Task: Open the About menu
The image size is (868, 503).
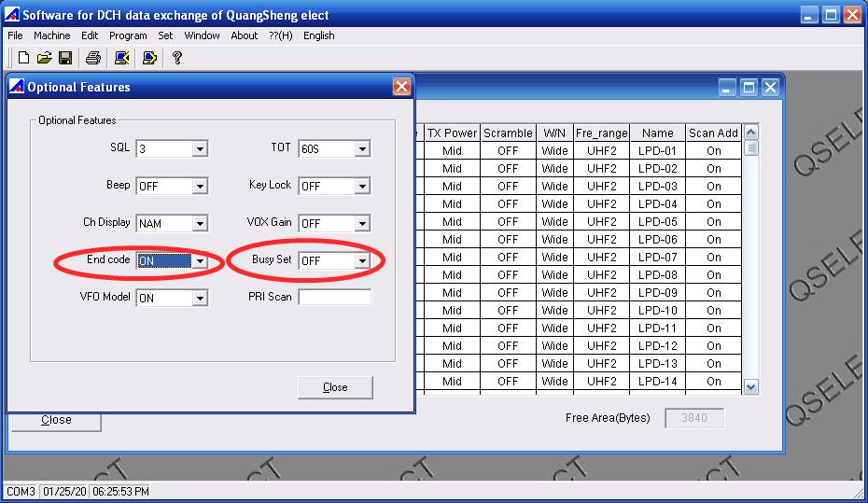Action: pos(245,35)
